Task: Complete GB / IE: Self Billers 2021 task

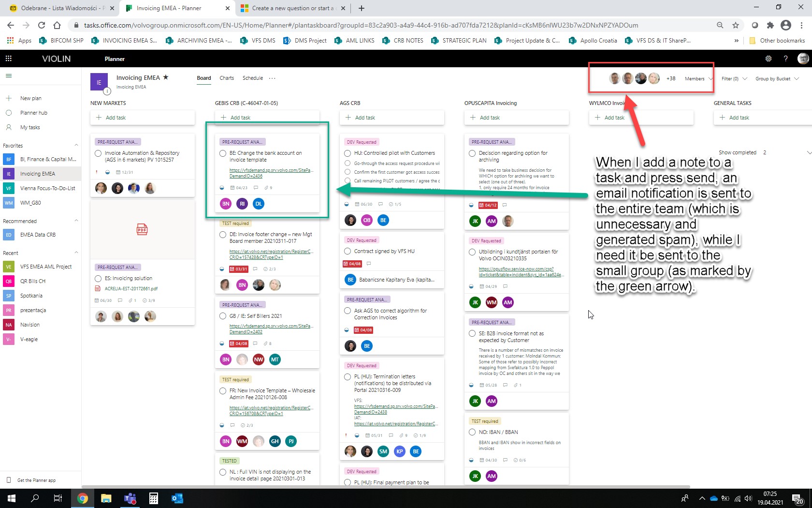Action: pos(223,316)
